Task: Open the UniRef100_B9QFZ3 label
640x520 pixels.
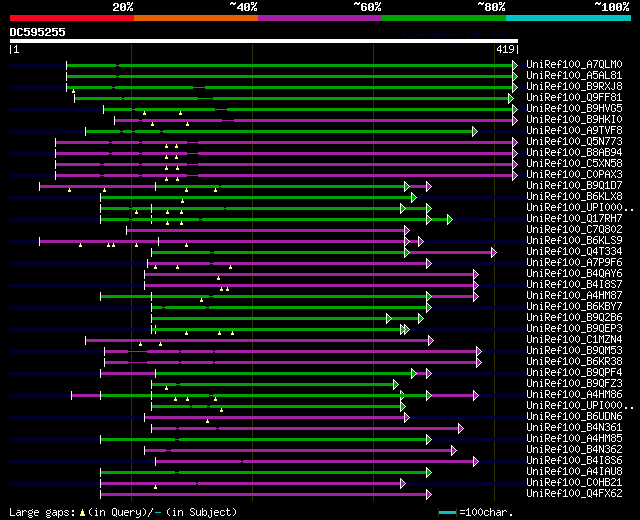Action: (x=574, y=384)
